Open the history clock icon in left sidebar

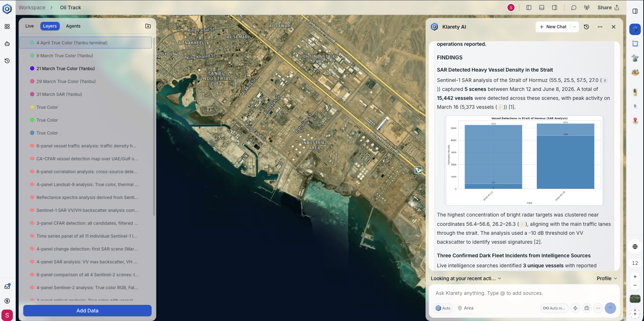point(7,61)
